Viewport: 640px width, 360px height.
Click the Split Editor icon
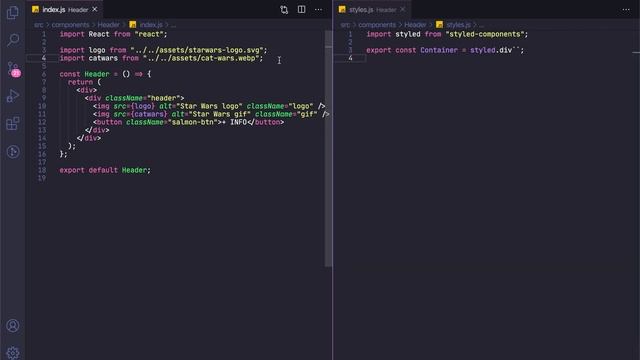[301, 9]
